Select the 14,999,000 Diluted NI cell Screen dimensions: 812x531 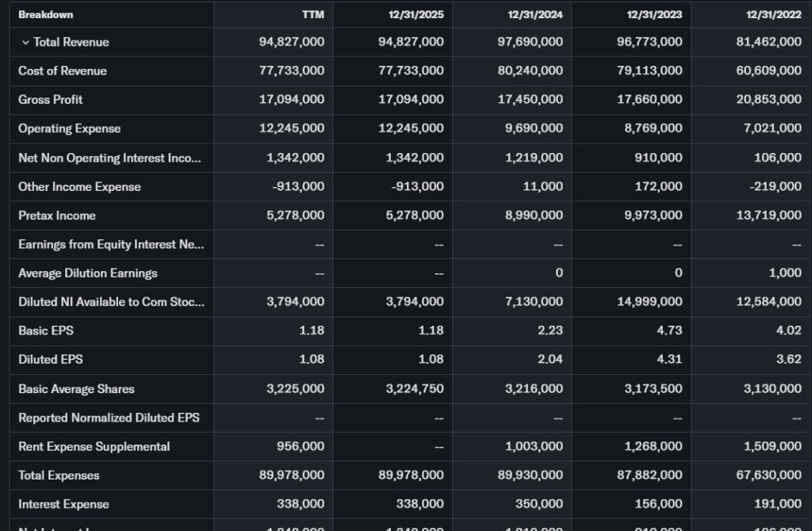pyautogui.click(x=649, y=302)
